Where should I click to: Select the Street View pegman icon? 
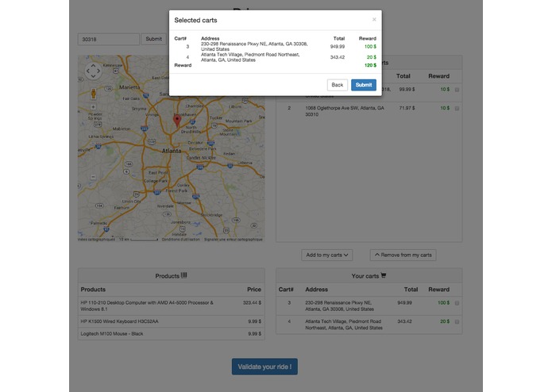[93, 93]
